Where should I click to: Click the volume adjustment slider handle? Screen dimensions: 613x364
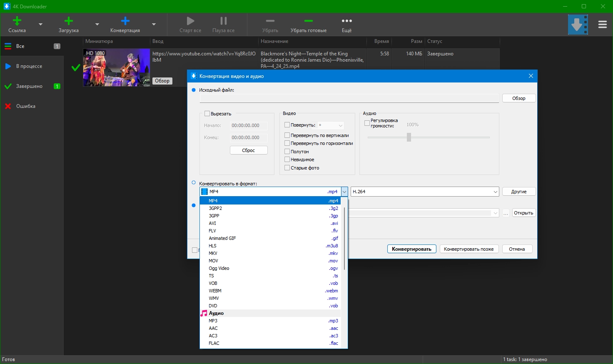pos(409,137)
